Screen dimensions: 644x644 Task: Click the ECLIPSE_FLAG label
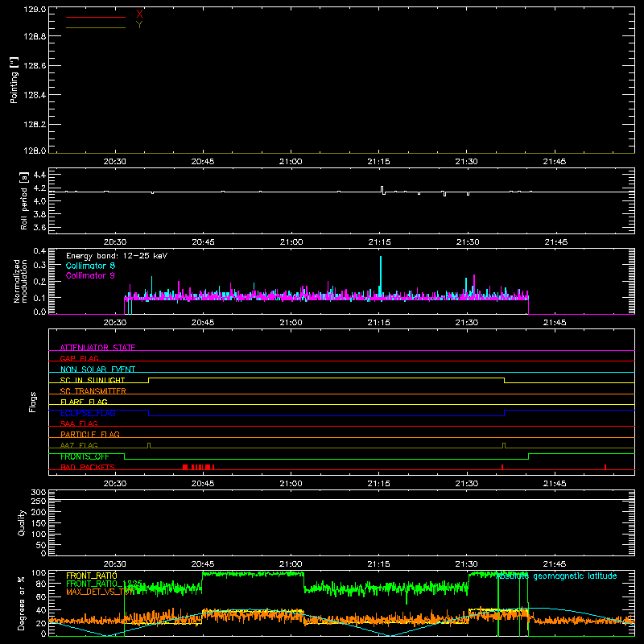pos(88,413)
